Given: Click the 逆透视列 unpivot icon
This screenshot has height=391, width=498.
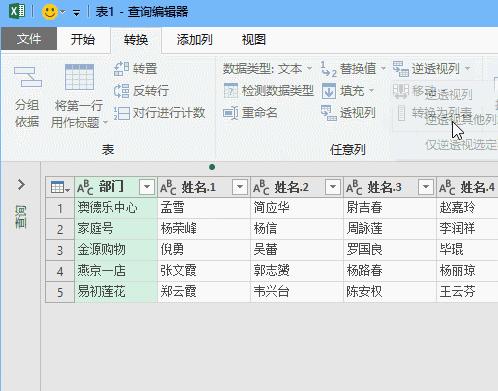Looking at the screenshot, I should click(400, 69).
